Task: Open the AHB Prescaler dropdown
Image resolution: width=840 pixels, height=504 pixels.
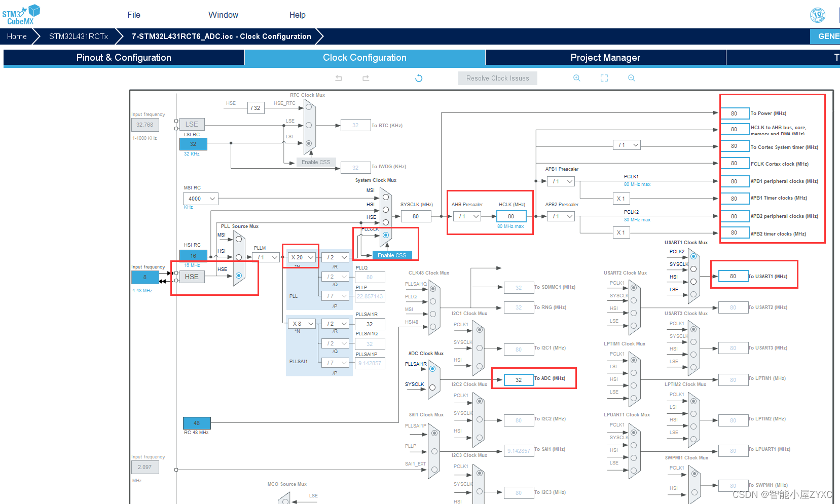Action: click(467, 216)
